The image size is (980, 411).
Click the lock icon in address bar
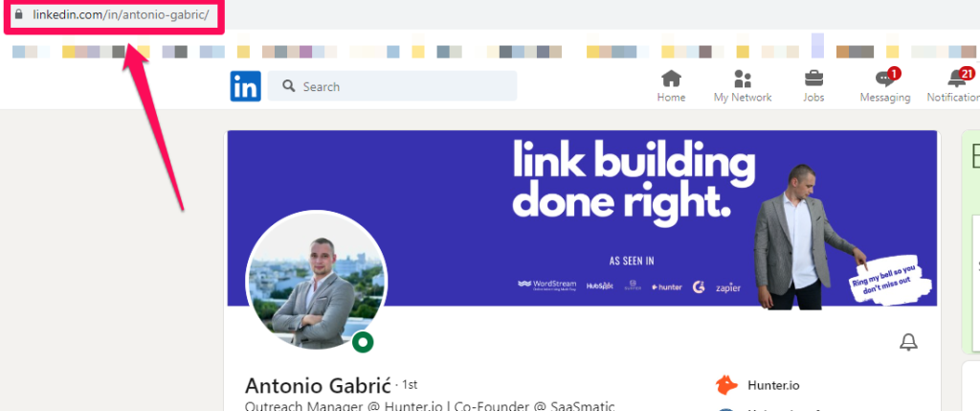pos(18,13)
